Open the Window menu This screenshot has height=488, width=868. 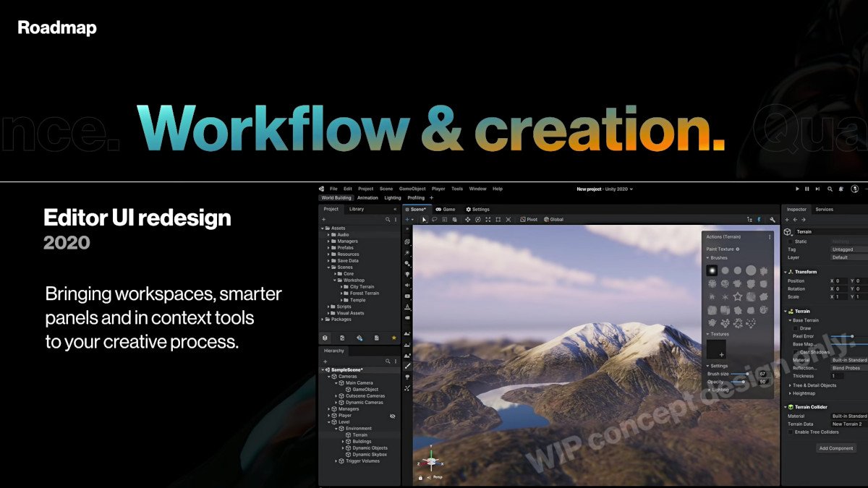click(x=477, y=189)
